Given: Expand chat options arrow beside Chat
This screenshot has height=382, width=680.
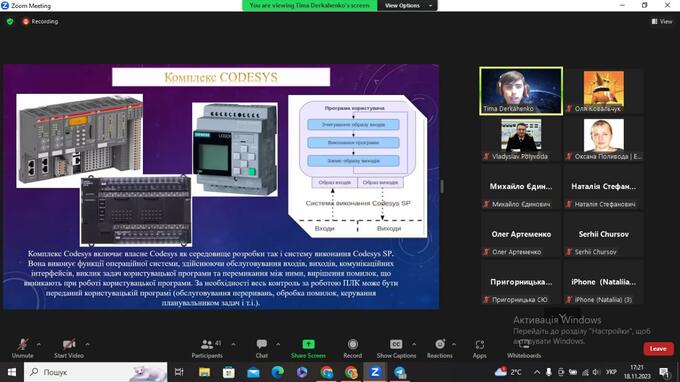Looking at the screenshot, I should (x=278, y=344).
